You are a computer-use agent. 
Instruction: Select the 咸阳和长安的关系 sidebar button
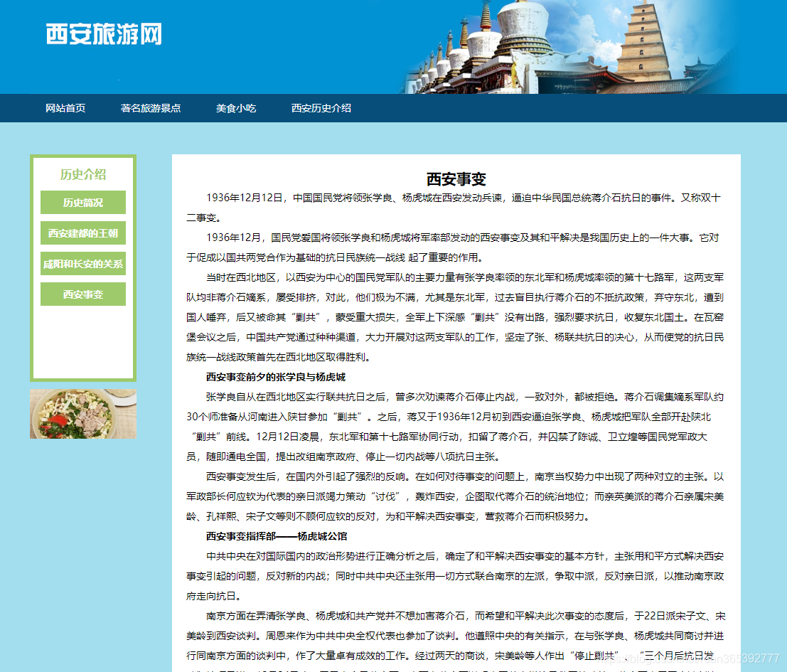83,264
